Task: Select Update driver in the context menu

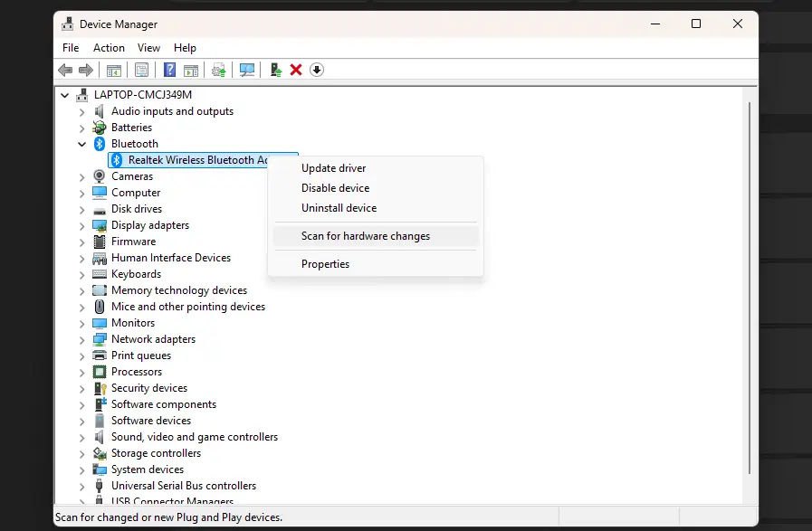Action: 334,167
